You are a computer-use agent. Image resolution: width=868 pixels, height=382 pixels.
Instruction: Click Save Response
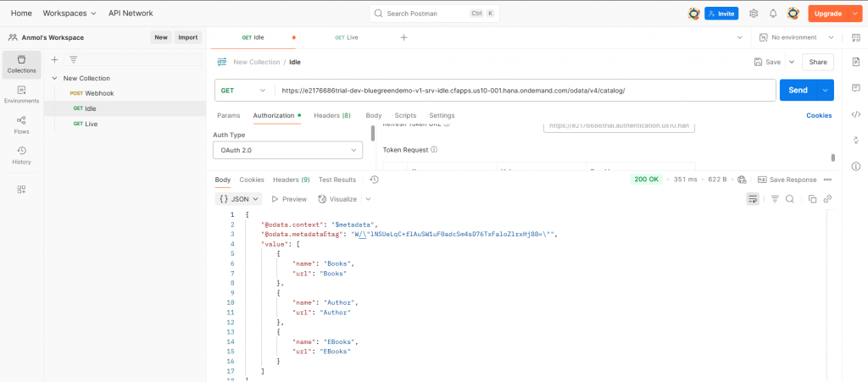tap(787, 180)
